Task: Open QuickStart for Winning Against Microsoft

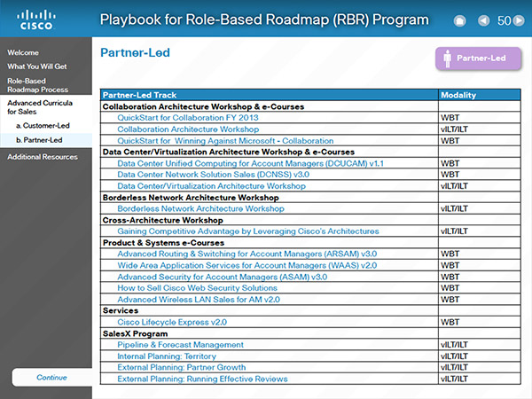Action: pos(225,141)
